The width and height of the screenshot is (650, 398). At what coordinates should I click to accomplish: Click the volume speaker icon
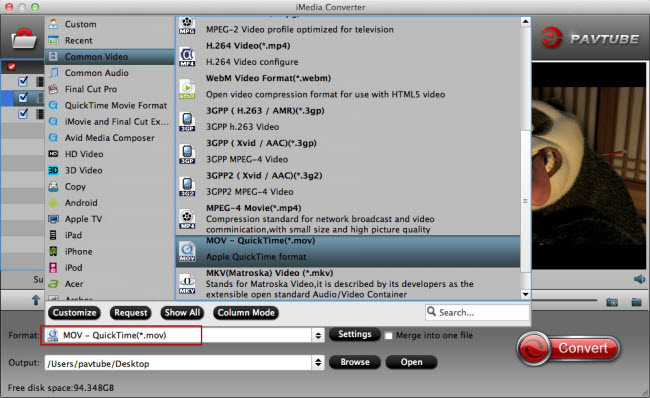click(x=639, y=279)
